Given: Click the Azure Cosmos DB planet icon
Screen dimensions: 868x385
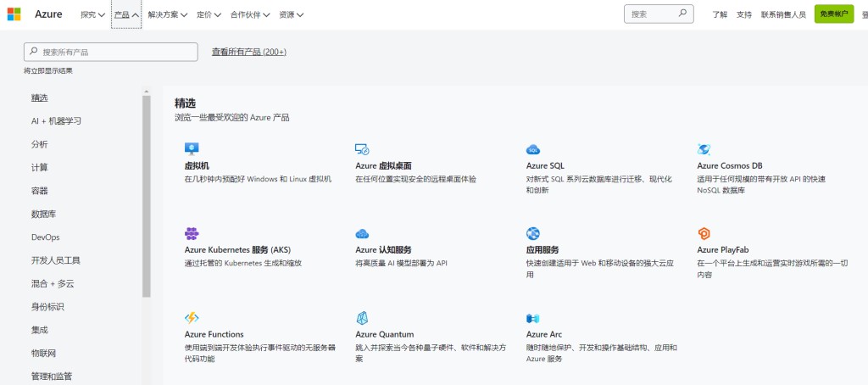Looking at the screenshot, I should tap(704, 149).
